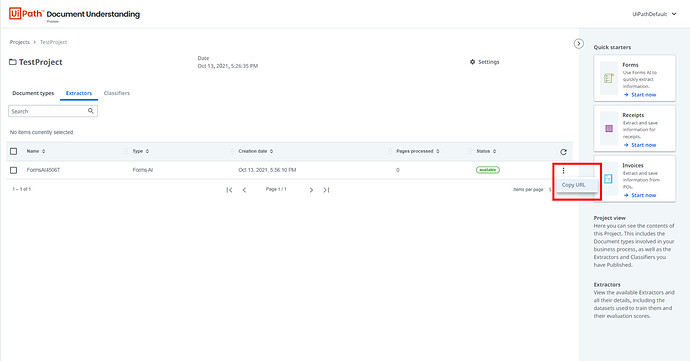Click the FormsAI4506T extractor name
The height and width of the screenshot is (361, 690).
(x=43, y=170)
